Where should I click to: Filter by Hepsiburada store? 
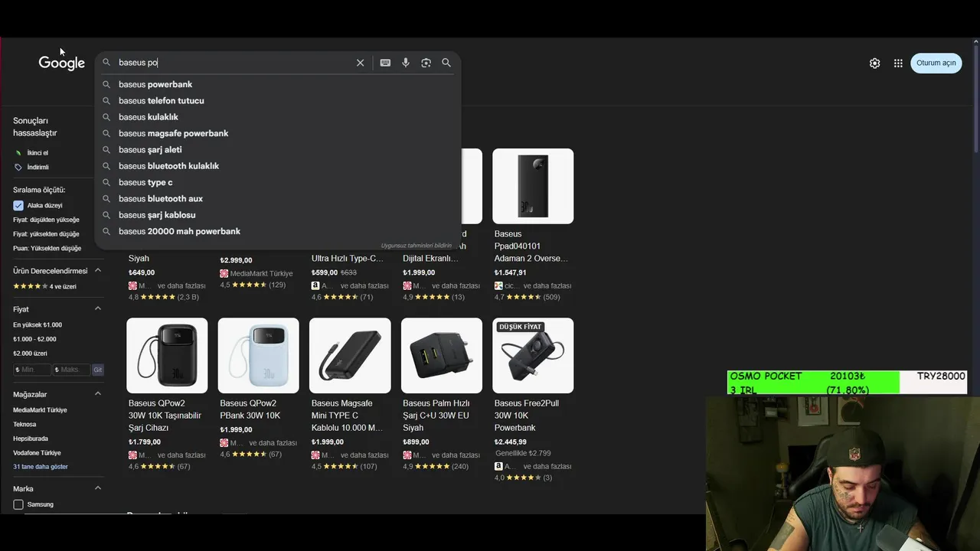click(x=31, y=439)
